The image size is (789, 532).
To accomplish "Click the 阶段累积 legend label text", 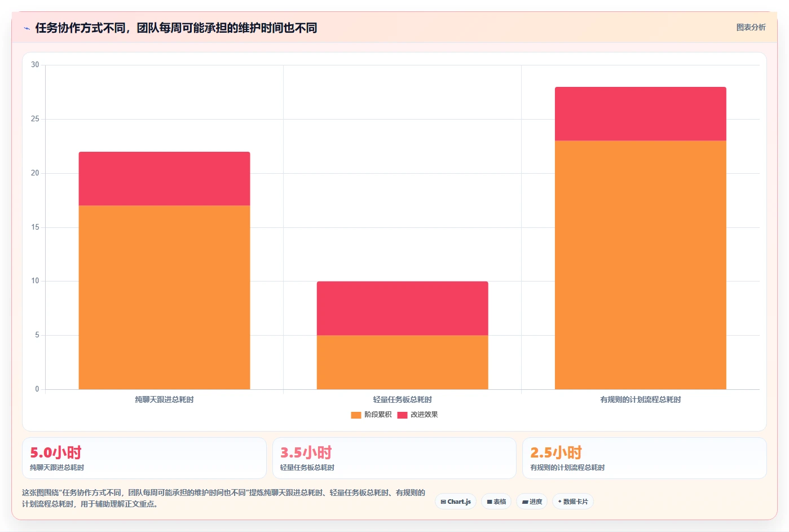I will [378, 415].
